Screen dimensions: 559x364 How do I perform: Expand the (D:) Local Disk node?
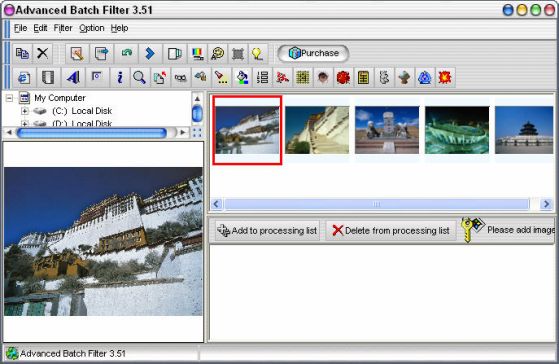25,124
